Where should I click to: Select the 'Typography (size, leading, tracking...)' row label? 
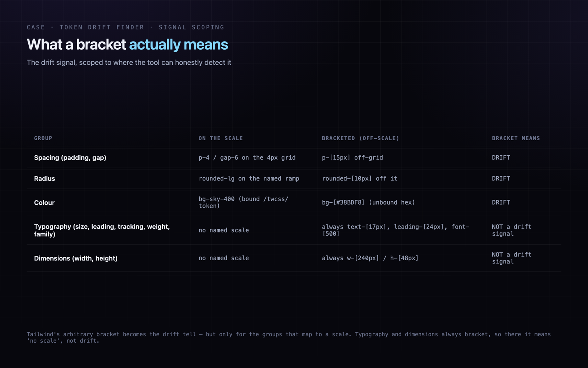coord(102,230)
